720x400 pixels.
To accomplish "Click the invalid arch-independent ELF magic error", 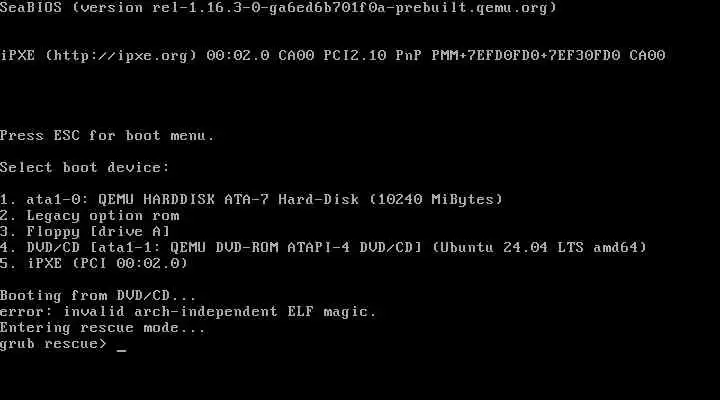I will tap(188, 312).
